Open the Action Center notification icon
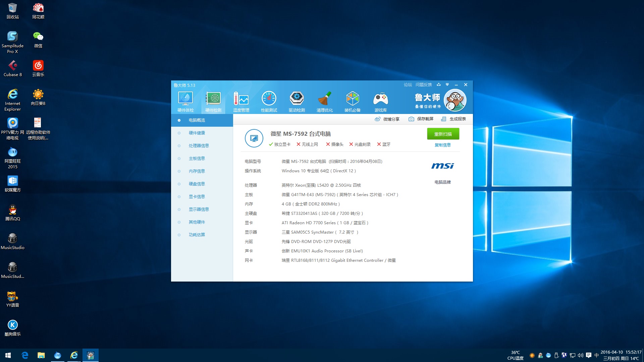Screen dimensions: 644x362 (x=589, y=355)
